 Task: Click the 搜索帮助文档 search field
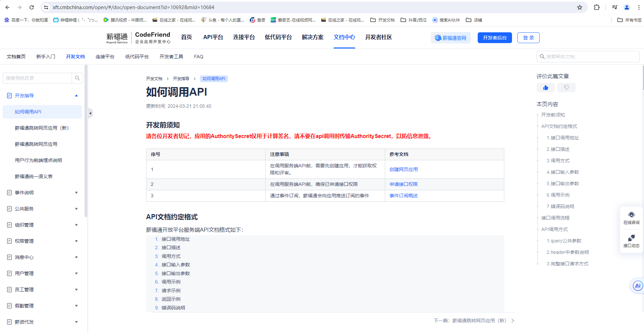[x=588, y=57]
